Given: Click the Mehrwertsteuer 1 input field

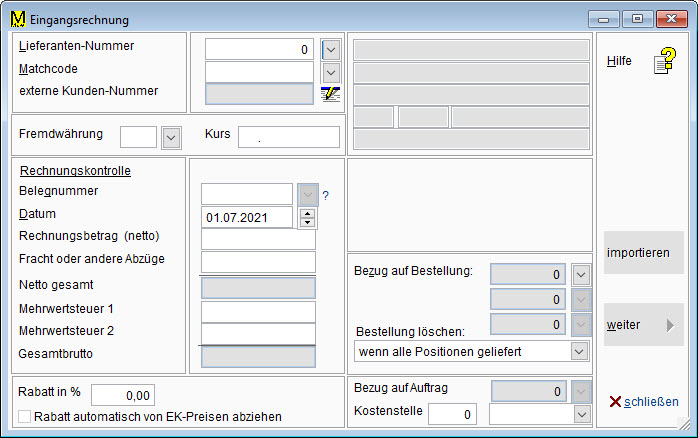Looking at the screenshot, I should (258, 312).
